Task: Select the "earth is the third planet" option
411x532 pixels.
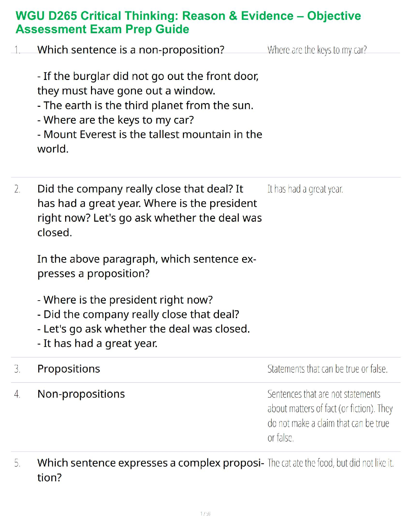Action: 145,105
